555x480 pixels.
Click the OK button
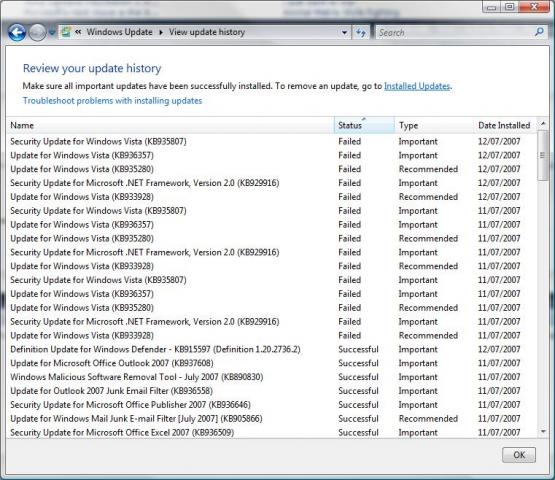pyautogui.click(x=519, y=455)
